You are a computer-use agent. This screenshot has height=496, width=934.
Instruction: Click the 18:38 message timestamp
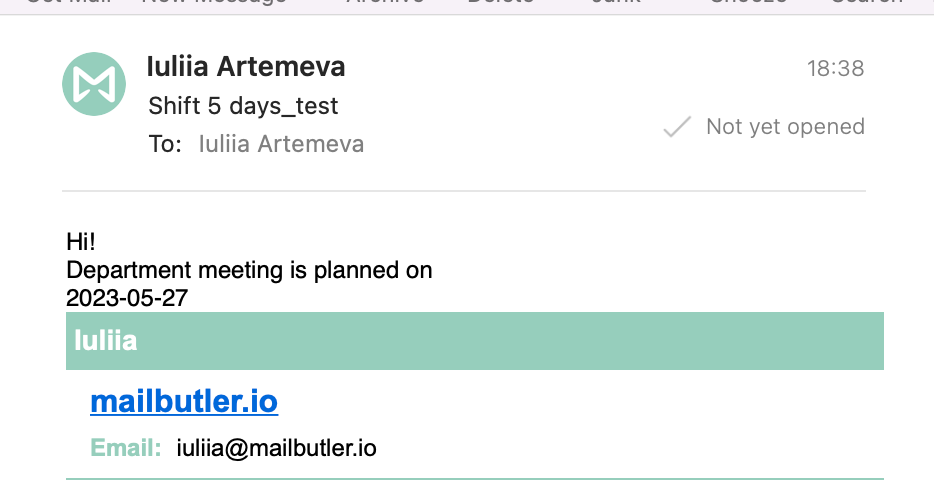coord(835,68)
